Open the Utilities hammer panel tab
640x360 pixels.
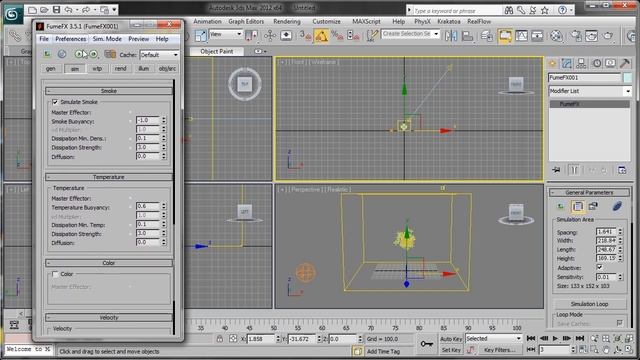pyautogui.click(x=625, y=63)
